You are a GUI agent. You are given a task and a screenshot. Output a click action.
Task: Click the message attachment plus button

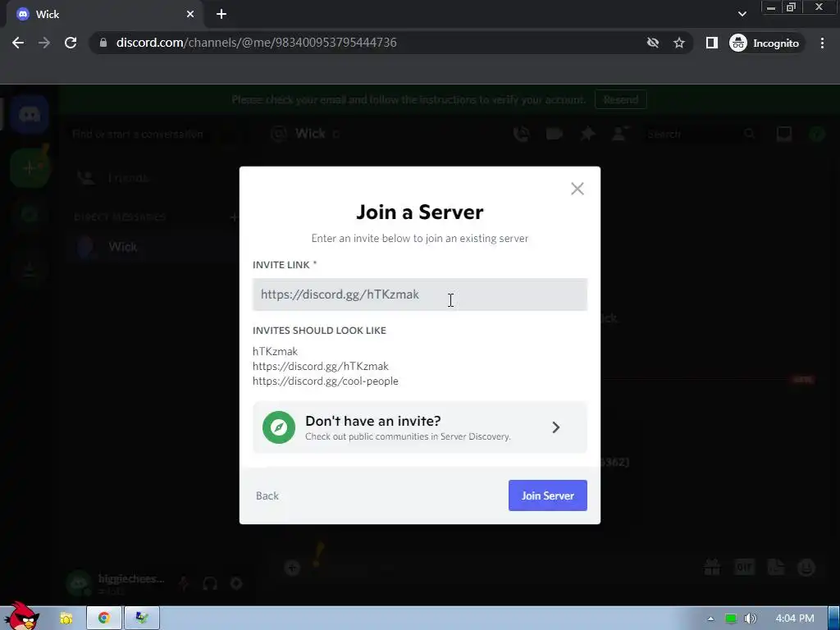293,568
